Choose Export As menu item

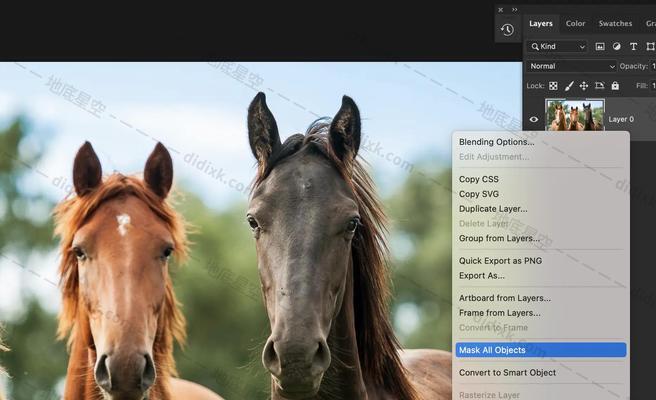click(x=482, y=275)
